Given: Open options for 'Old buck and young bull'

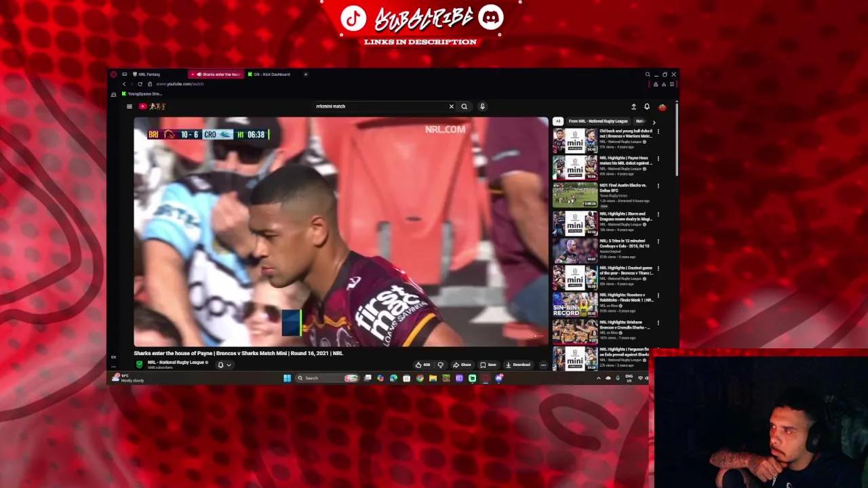Looking at the screenshot, I should pyautogui.click(x=658, y=131).
